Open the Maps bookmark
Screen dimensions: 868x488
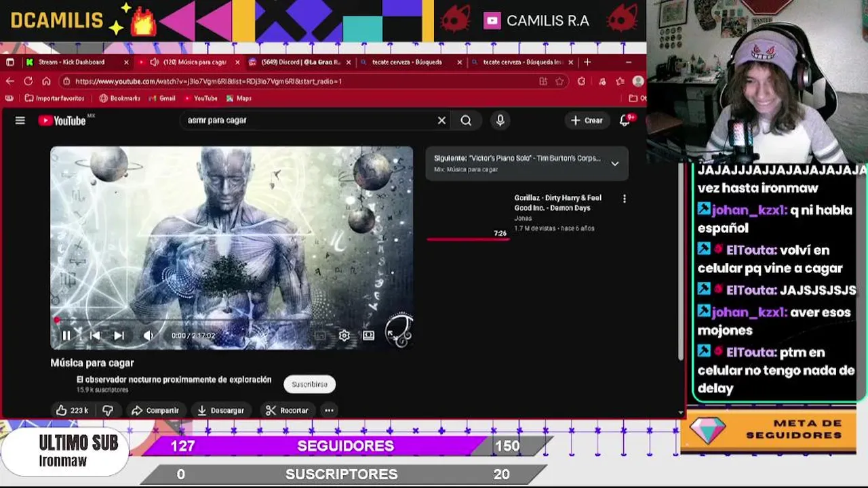tap(239, 98)
